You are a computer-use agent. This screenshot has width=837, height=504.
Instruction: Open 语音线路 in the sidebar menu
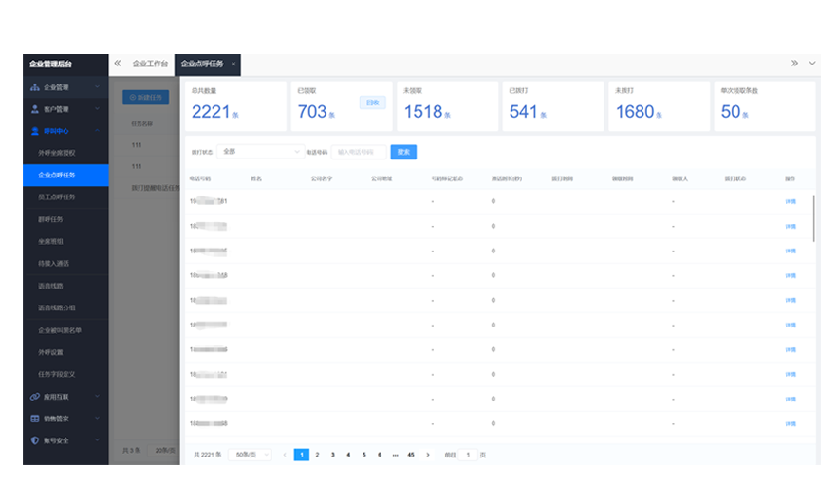tap(51, 286)
